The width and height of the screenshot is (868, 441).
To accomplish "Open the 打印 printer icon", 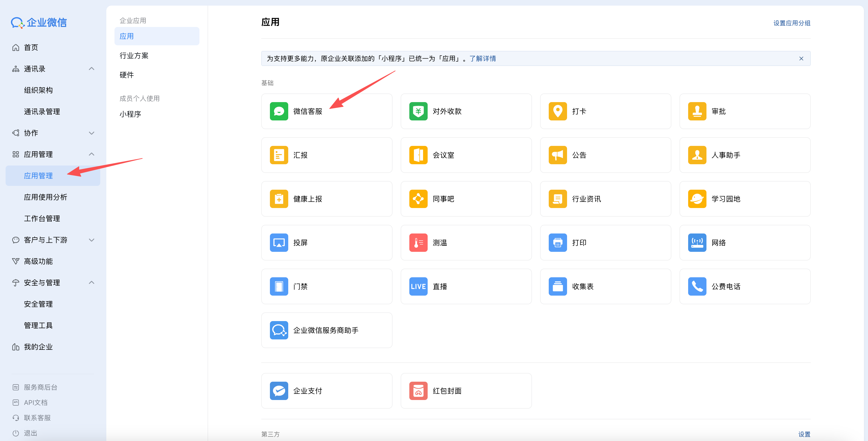I will point(558,243).
